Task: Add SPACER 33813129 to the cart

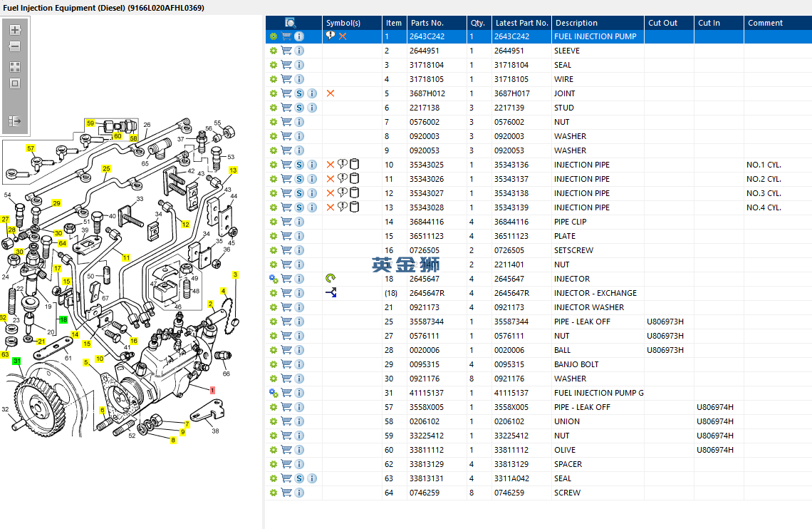Action: (286, 464)
